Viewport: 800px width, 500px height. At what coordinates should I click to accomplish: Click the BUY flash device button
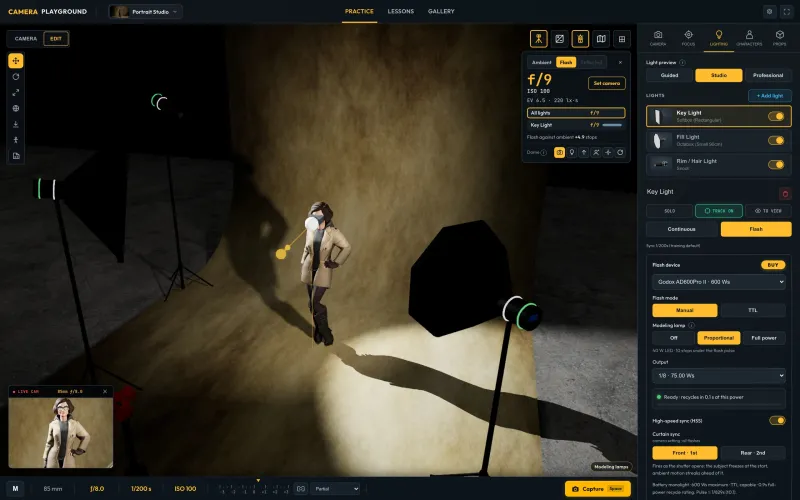[x=773, y=265]
